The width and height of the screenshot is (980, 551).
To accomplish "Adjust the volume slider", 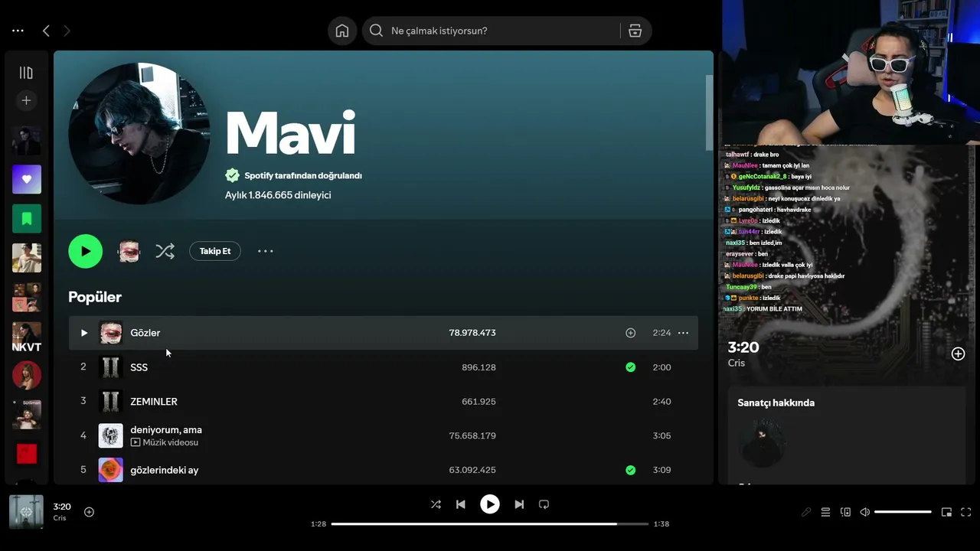I will click(903, 512).
